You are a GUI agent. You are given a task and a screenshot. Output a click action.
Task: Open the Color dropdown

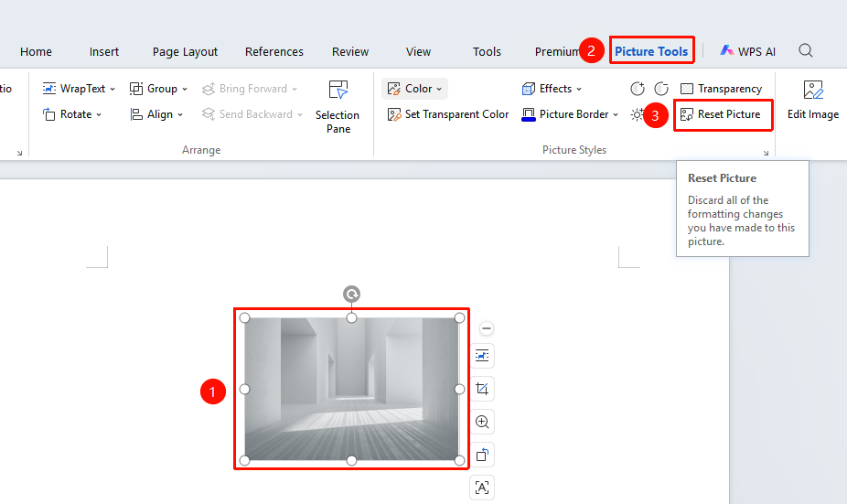click(414, 89)
